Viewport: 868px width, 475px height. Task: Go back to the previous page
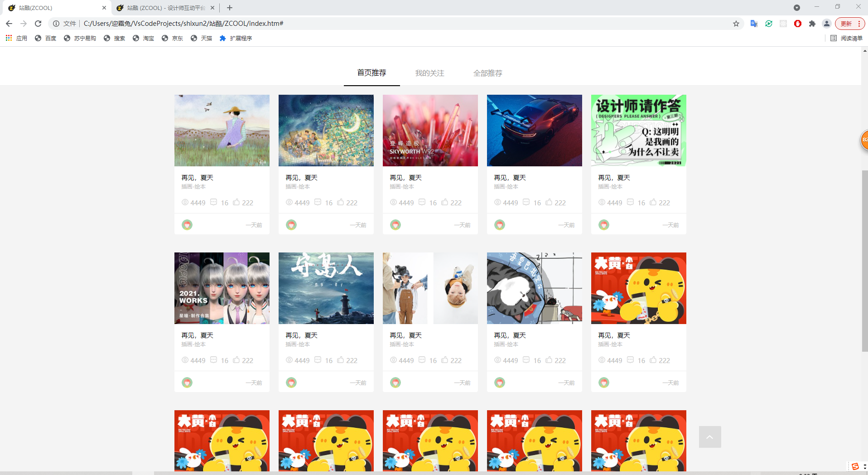(9, 24)
